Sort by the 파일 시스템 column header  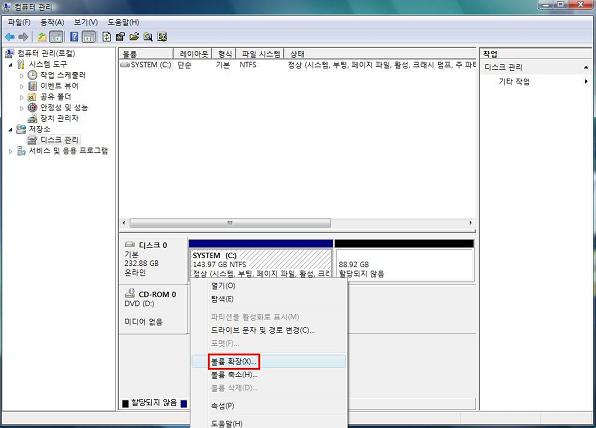click(260, 54)
